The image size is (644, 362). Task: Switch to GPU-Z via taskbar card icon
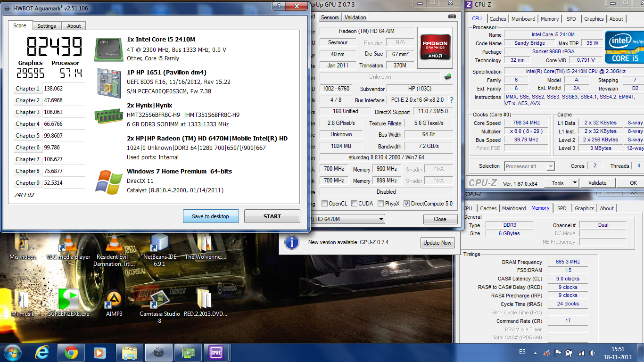click(188, 352)
